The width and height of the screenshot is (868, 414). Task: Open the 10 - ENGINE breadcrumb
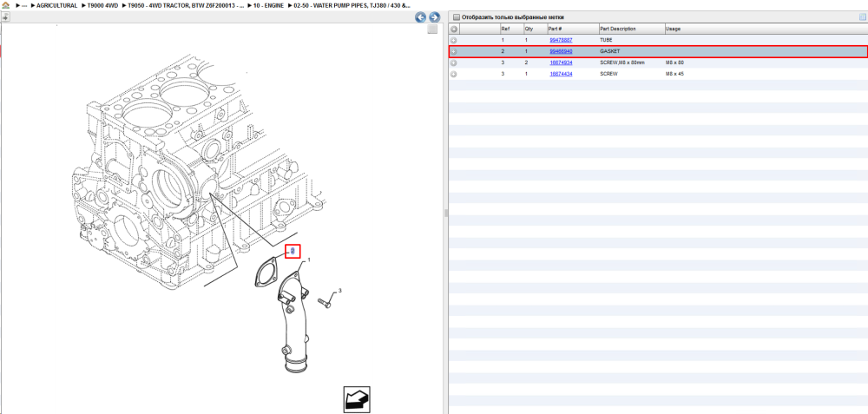tap(268, 5)
